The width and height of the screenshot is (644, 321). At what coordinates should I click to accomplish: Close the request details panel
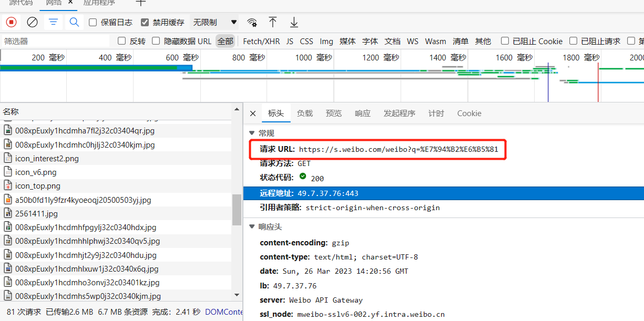point(252,113)
